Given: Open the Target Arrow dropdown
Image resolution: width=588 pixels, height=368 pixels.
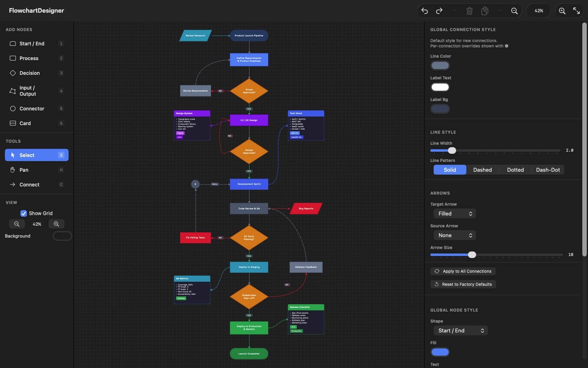Looking at the screenshot, I should click(x=454, y=213).
